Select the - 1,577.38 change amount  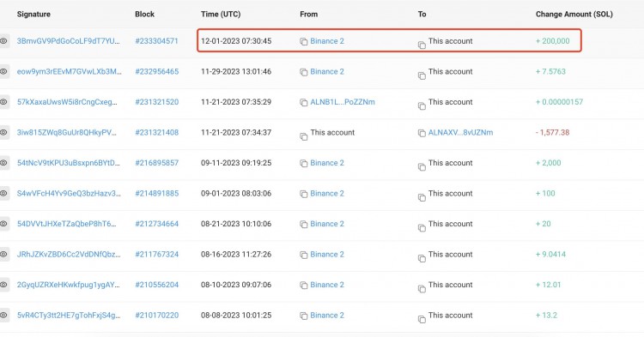552,132
